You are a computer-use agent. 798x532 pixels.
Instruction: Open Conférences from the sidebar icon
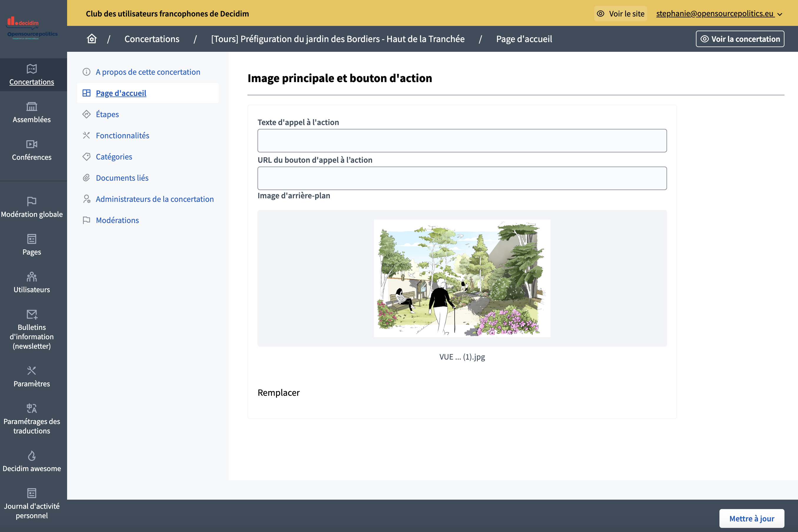(31, 144)
